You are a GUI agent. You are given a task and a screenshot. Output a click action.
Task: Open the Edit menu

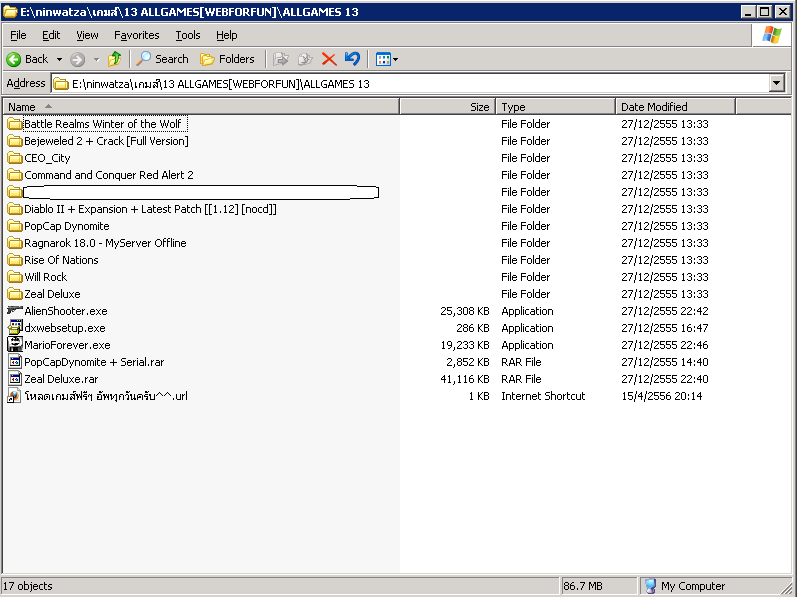51,35
